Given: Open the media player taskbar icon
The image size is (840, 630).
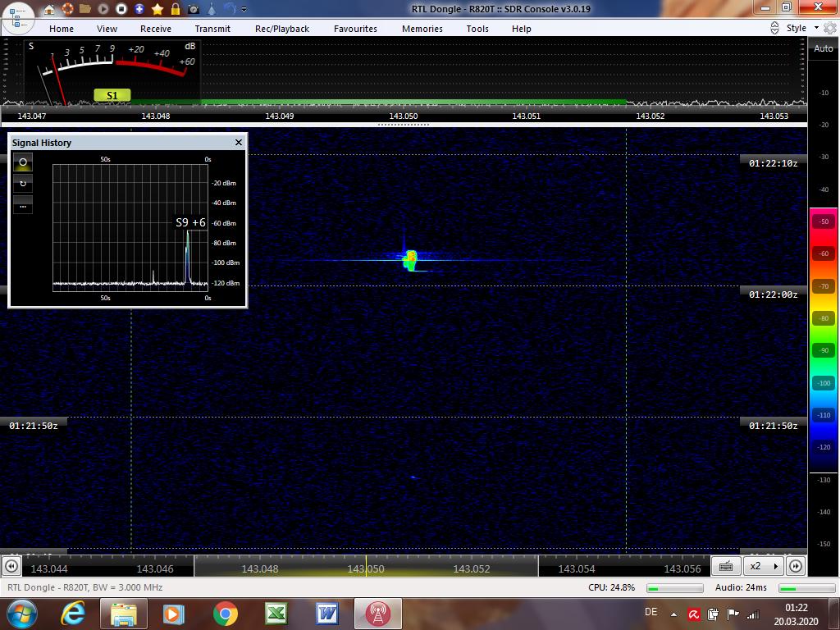Looking at the screenshot, I should click(173, 614).
